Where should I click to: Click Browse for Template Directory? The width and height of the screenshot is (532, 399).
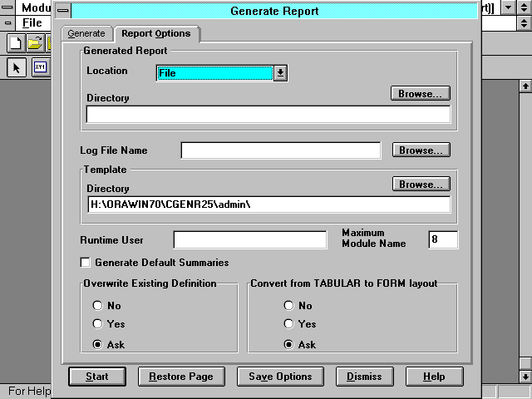[421, 184]
